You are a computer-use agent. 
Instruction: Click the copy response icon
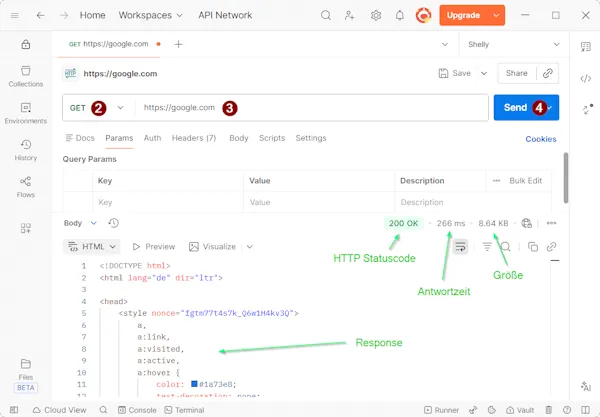tap(533, 246)
